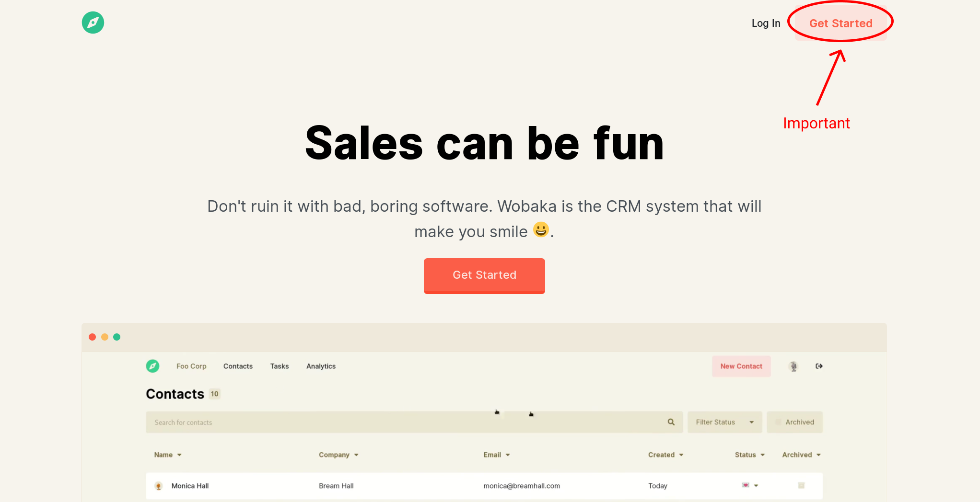This screenshot has height=502, width=980.
Task: Click Monica Hall's avatar icon
Action: (159, 486)
